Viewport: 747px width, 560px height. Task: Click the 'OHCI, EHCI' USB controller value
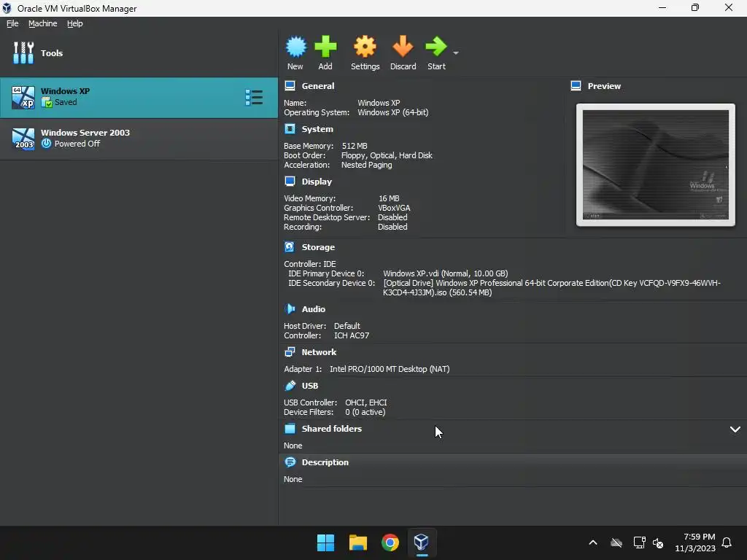point(366,402)
